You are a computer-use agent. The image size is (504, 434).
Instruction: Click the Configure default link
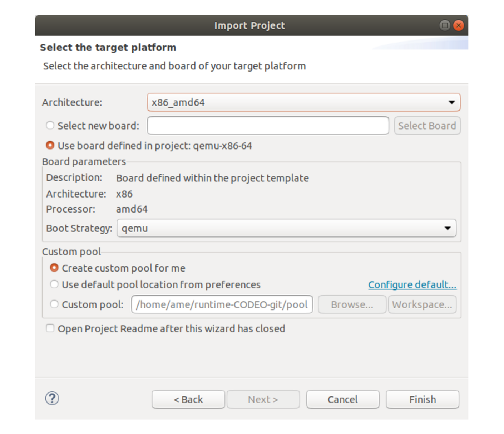click(412, 284)
